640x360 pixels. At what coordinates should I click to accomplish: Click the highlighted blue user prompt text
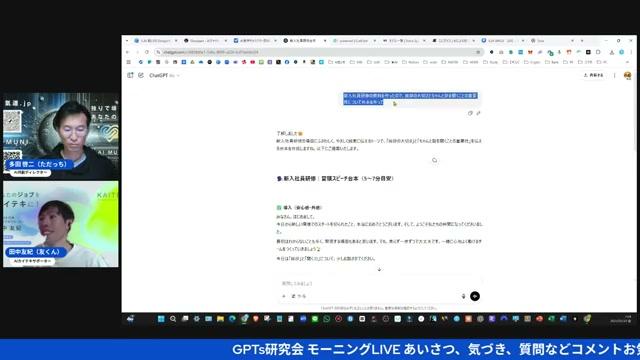[410, 98]
